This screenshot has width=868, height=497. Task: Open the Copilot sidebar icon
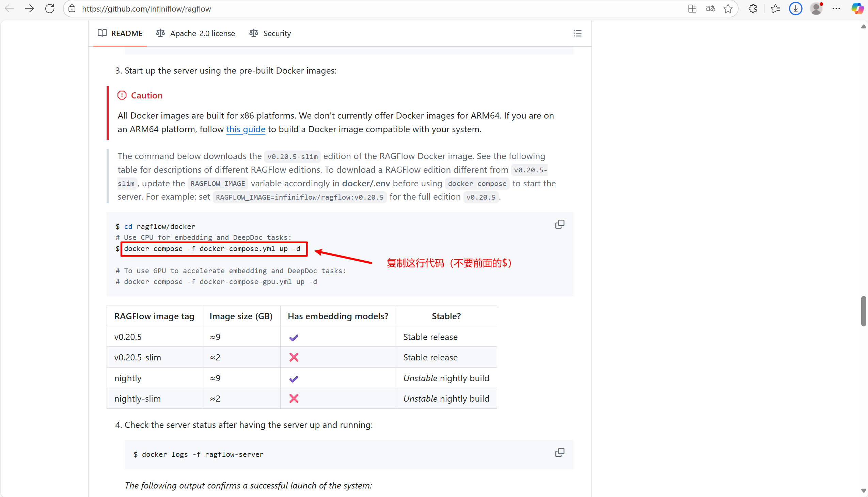point(857,9)
